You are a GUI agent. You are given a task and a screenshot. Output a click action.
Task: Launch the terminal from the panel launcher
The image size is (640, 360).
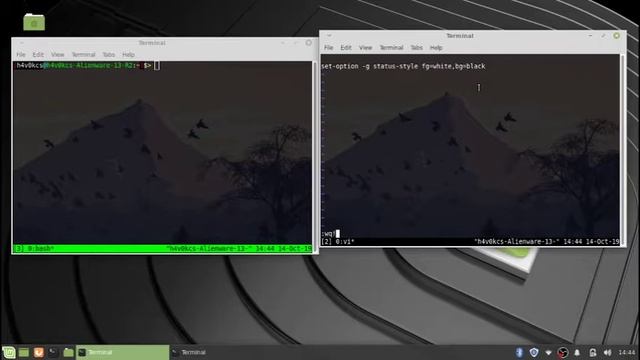tap(53, 352)
